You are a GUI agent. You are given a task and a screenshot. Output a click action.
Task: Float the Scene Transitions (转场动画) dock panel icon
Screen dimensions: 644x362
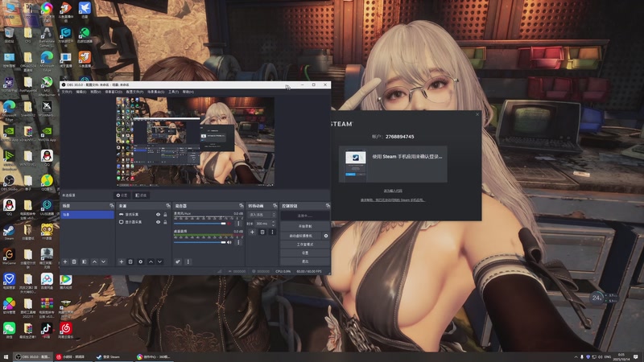click(275, 206)
